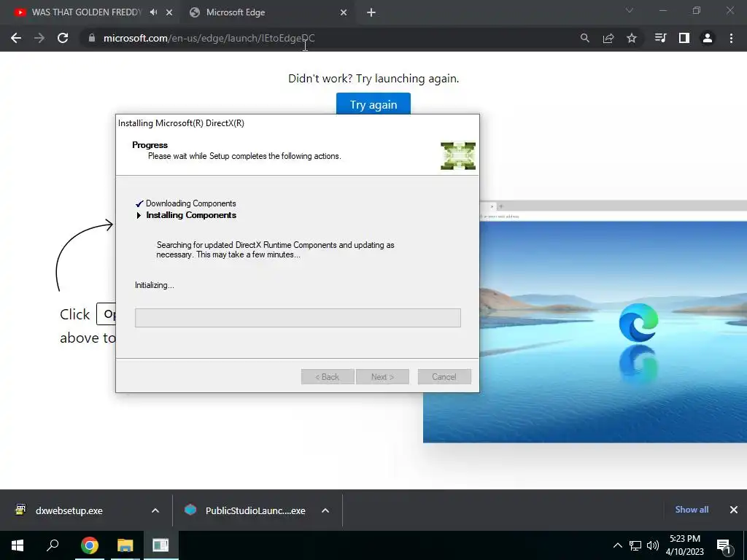Open File Explorer from the taskbar
Screen dimensions: 747x560
coord(125,545)
